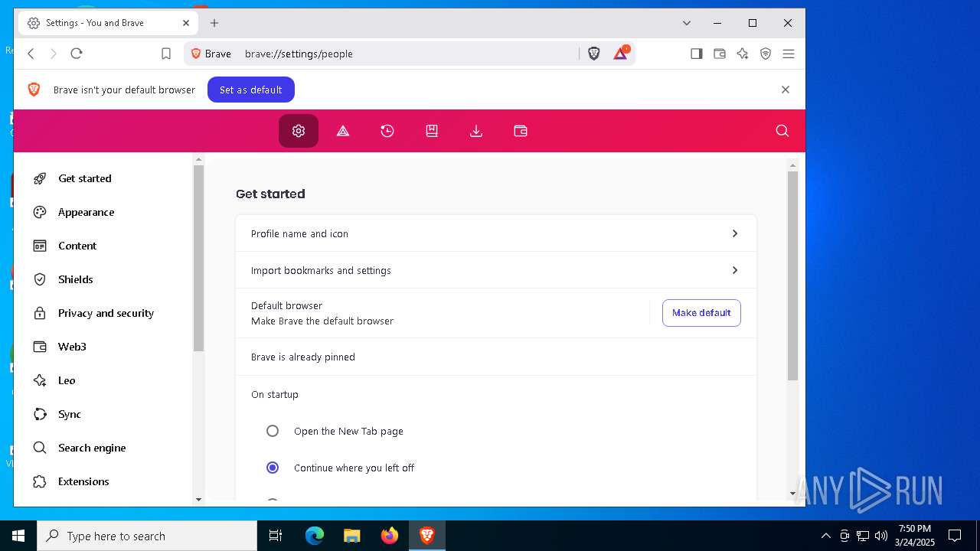Go forward with the forward arrow

(54, 54)
